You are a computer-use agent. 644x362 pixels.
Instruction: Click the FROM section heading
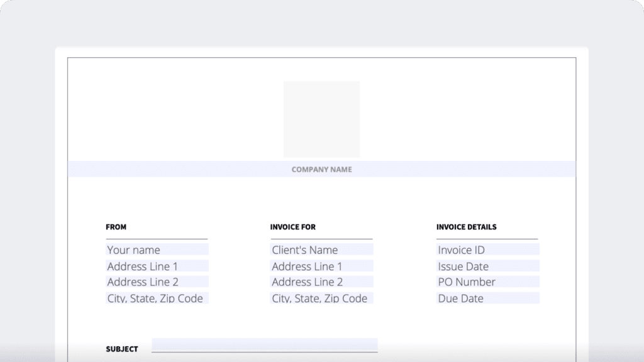pyautogui.click(x=114, y=227)
